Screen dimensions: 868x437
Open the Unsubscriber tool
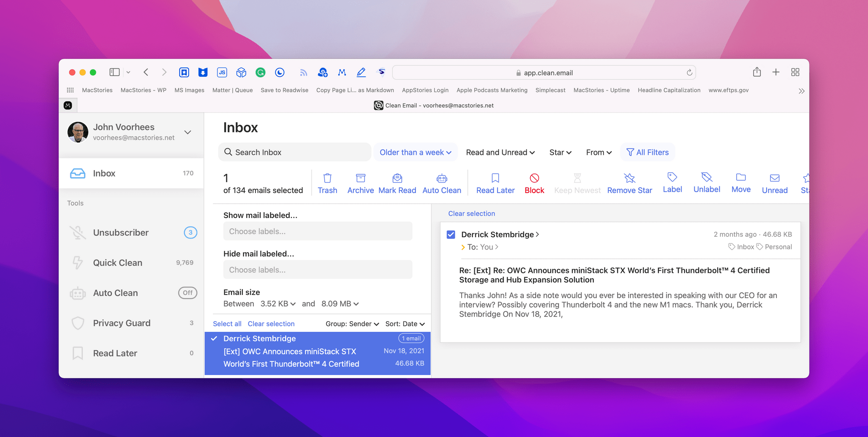coord(131,233)
